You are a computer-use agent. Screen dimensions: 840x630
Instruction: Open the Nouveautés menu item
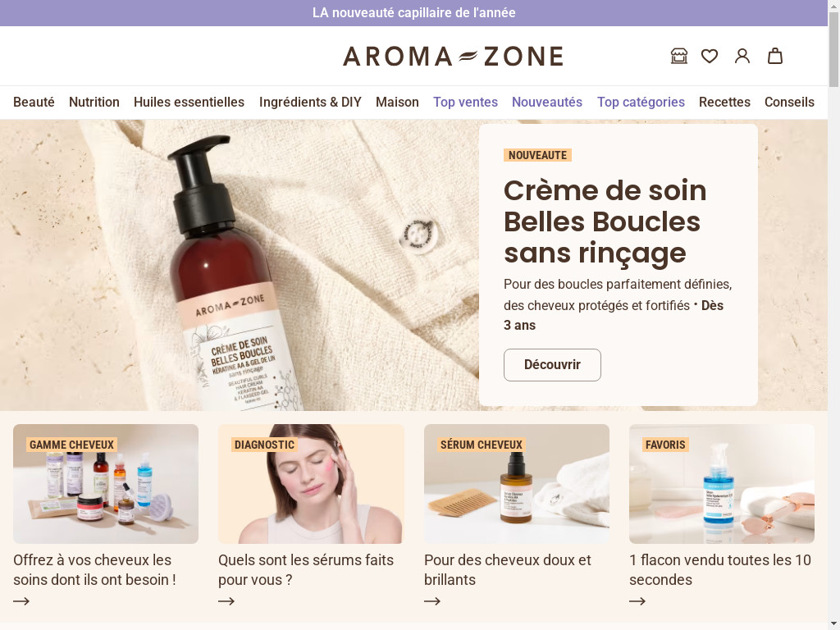pos(547,102)
